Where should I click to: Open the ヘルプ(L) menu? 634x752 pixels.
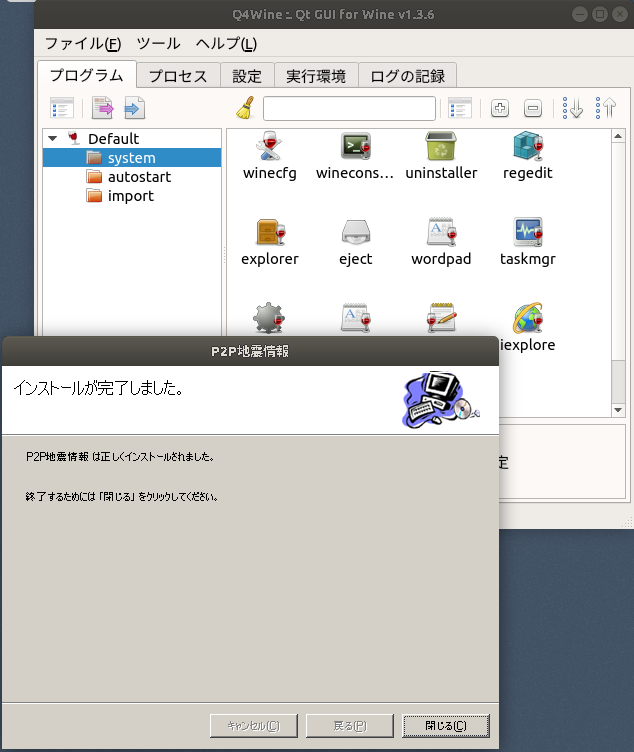pyautogui.click(x=226, y=44)
